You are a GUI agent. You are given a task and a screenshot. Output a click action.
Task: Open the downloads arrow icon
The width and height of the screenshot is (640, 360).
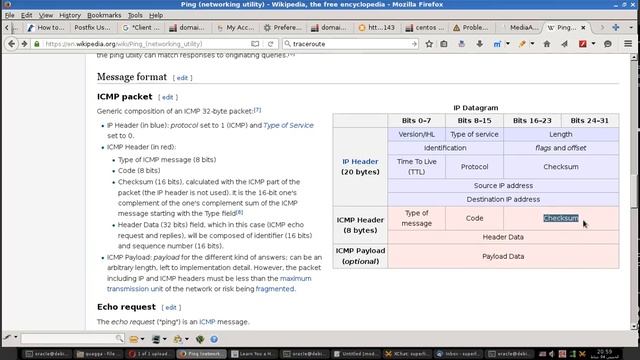click(480, 44)
